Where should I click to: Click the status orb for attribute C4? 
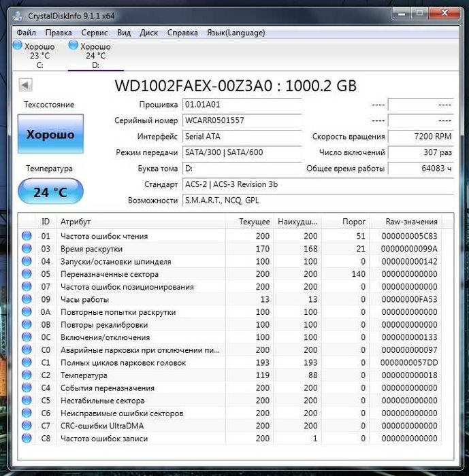(27, 388)
